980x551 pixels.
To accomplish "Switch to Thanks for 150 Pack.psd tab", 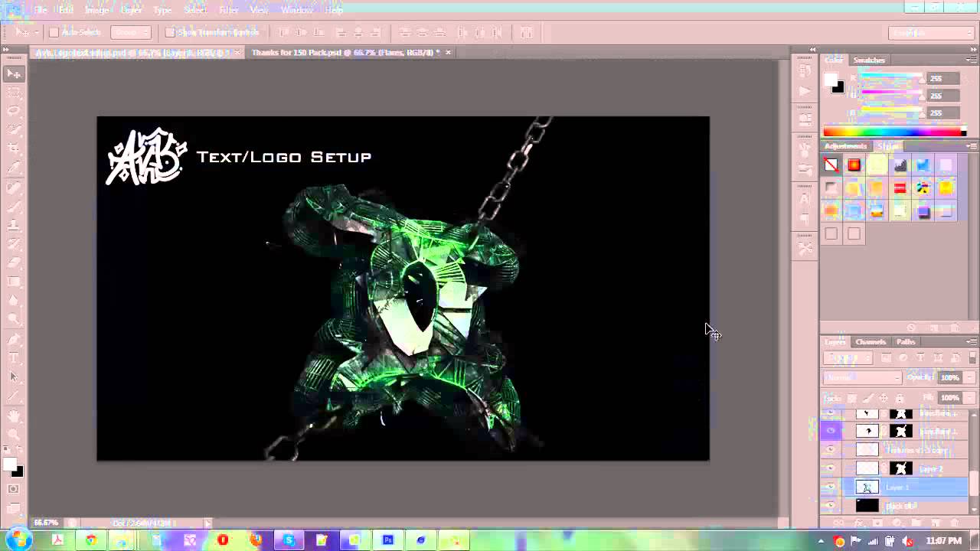I will [347, 52].
